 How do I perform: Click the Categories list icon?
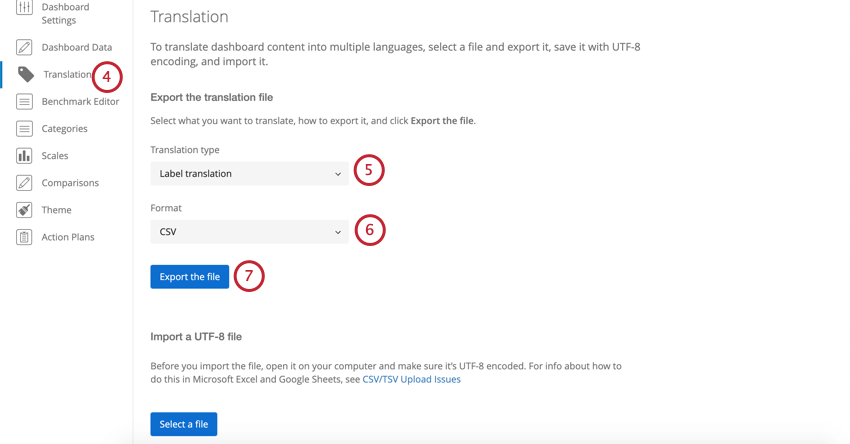(x=24, y=129)
